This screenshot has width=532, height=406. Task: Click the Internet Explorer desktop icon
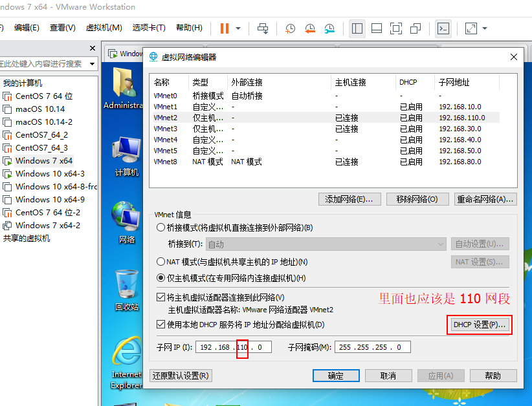coord(127,363)
